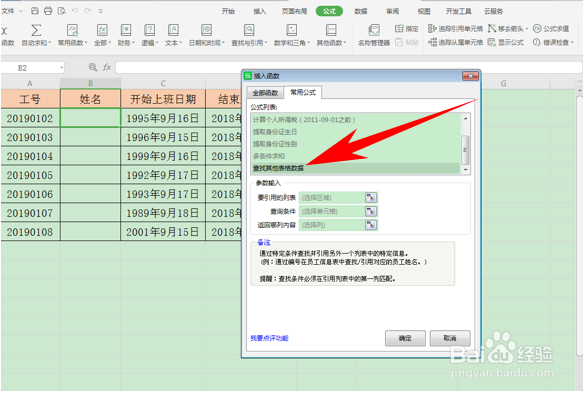The width and height of the screenshot is (586, 393).
Task: Click 公式求值 evaluate formula
Action: tap(551, 28)
